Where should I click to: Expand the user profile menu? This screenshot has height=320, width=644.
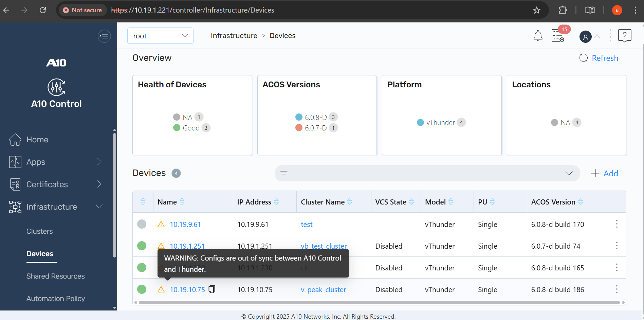[x=590, y=36]
